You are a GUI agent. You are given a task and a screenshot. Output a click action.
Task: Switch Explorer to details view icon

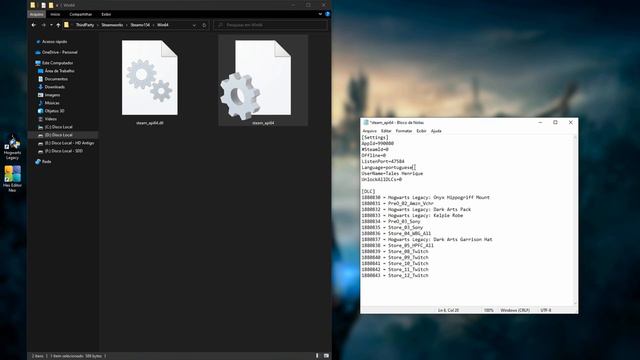coord(317,356)
